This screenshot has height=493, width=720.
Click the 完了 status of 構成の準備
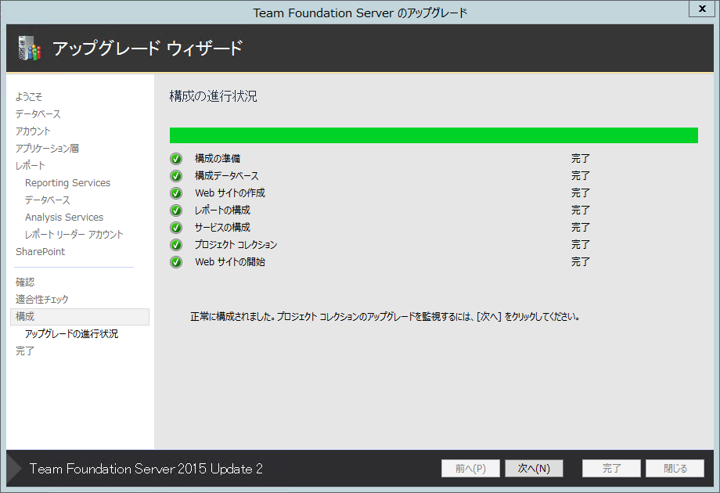[580, 159]
